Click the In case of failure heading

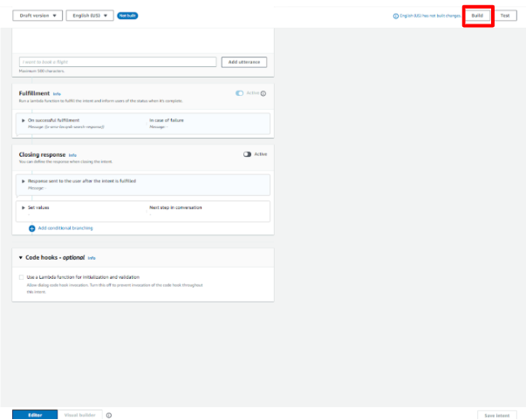pyautogui.click(x=167, y=120)
